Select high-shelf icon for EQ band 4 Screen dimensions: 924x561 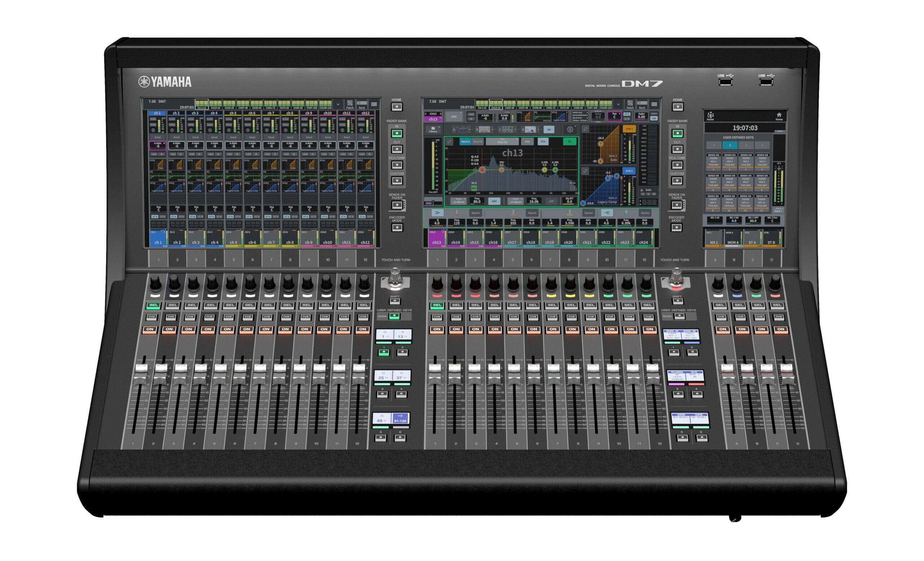607,213
